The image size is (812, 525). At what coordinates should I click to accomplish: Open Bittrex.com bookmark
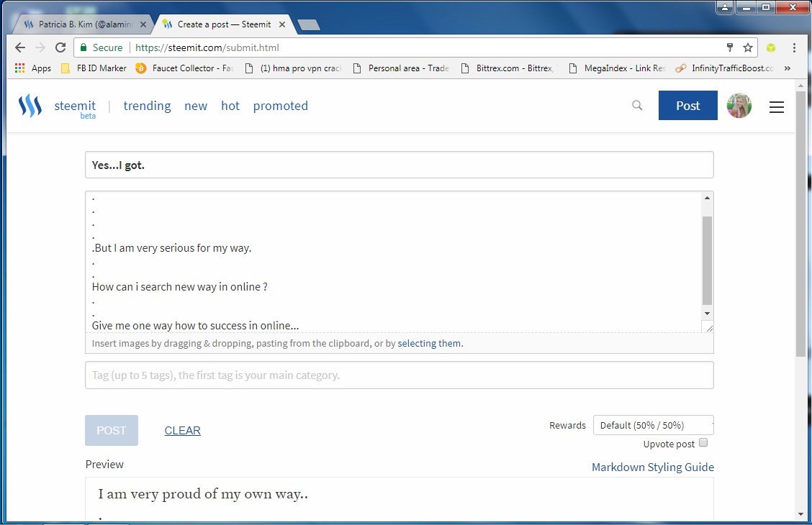(x=509, y=68)
